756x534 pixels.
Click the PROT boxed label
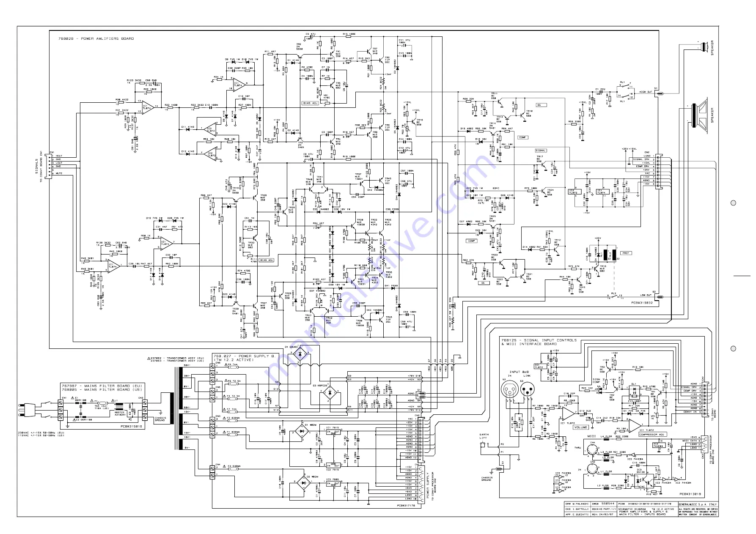(x=626, y=253)
